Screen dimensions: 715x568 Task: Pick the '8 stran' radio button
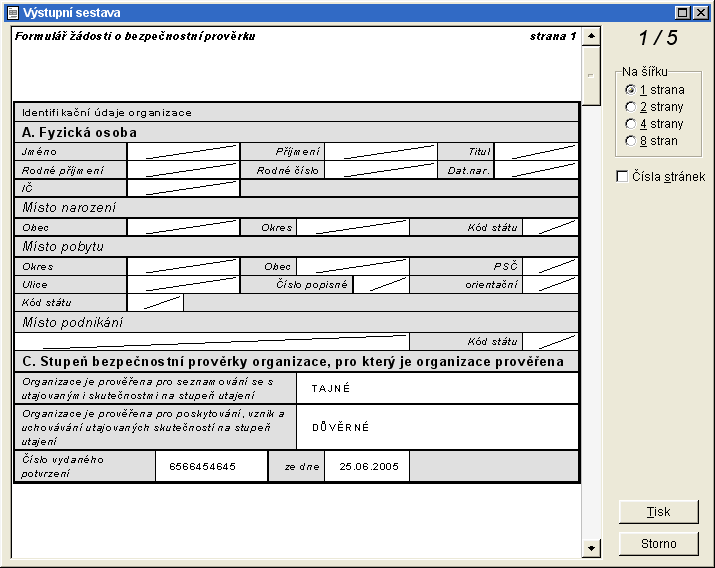630,141
